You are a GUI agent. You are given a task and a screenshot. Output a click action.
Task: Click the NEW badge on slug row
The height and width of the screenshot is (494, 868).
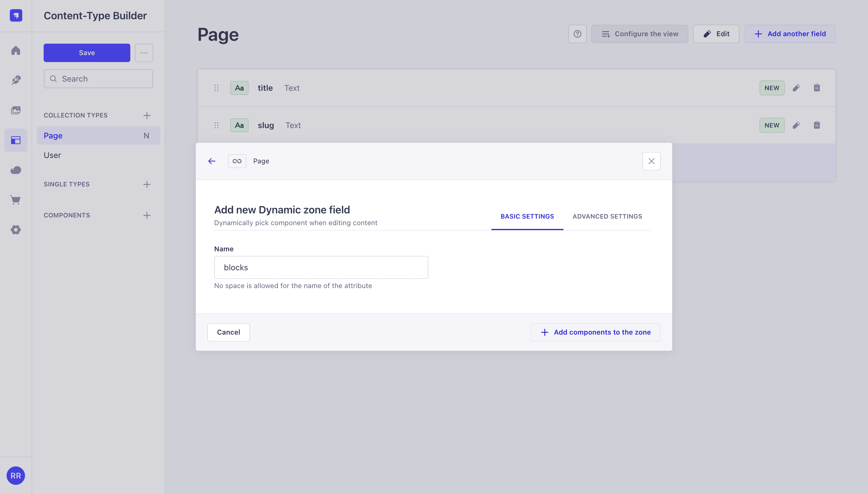[x=772, y=125]
